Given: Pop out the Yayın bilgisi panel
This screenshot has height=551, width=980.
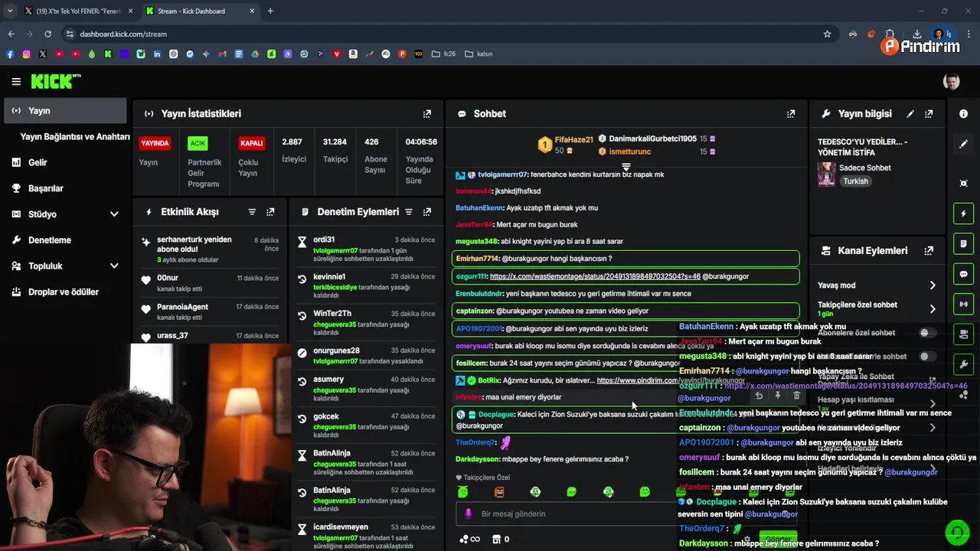Looking at the screenshot, I should click(x=929, y=113).
